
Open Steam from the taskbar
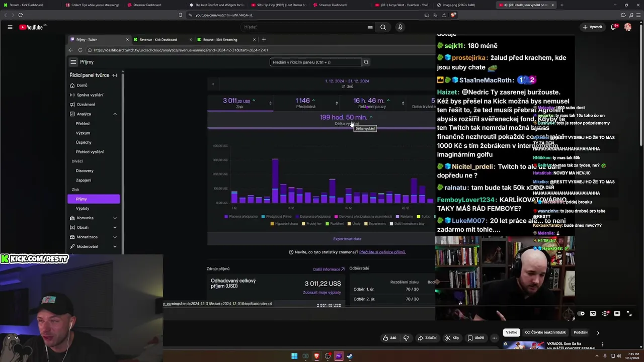click(350, 356)
